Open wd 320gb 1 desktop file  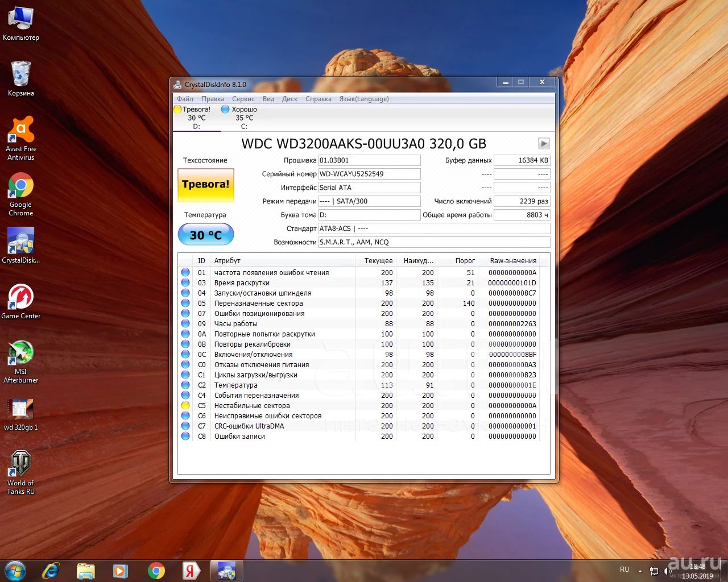pos(21,414)
